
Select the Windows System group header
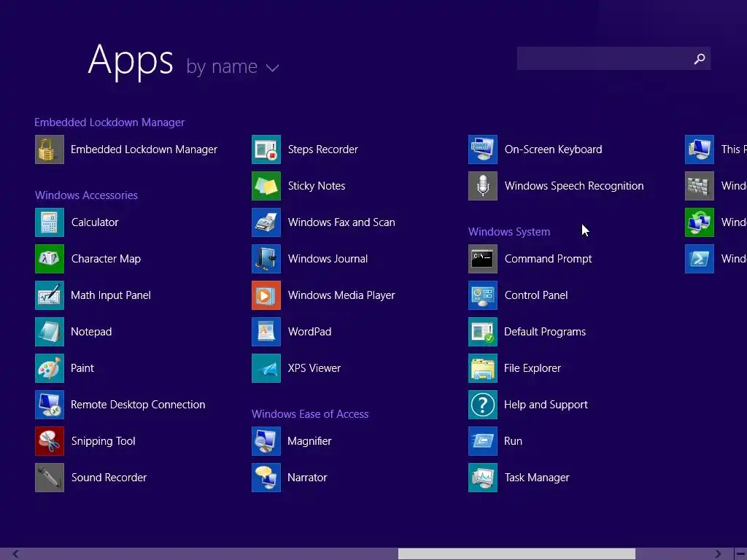pyautogui.click(x=508, y=232)
